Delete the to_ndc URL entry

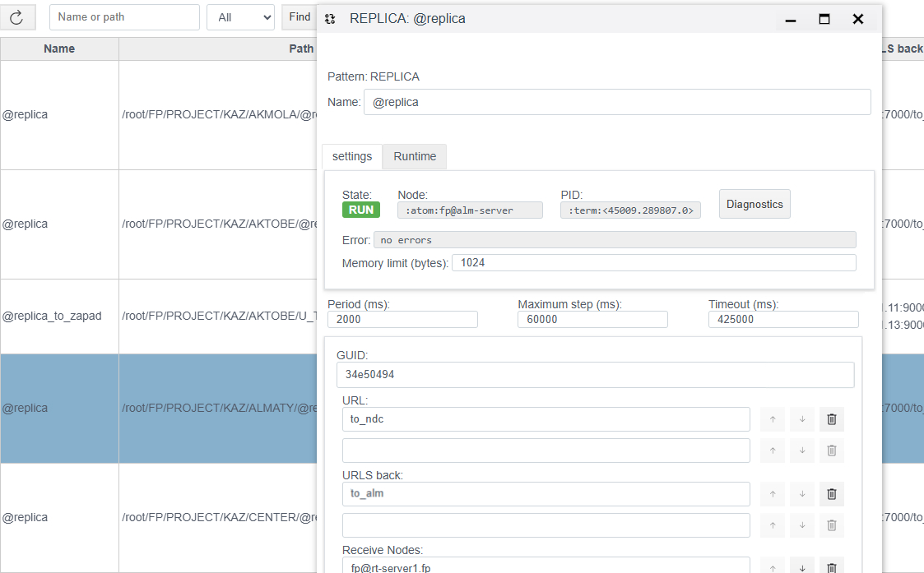coord(831,419)
